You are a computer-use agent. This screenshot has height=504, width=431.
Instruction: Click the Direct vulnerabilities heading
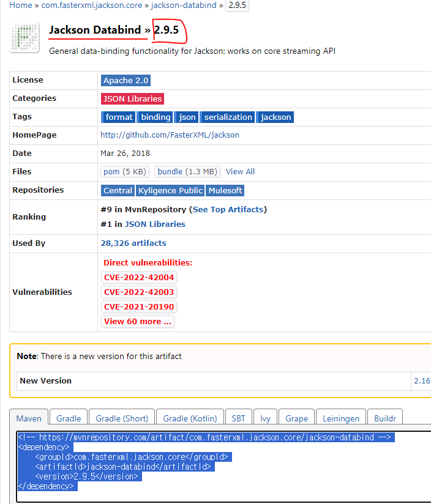[x=148, y=262]
